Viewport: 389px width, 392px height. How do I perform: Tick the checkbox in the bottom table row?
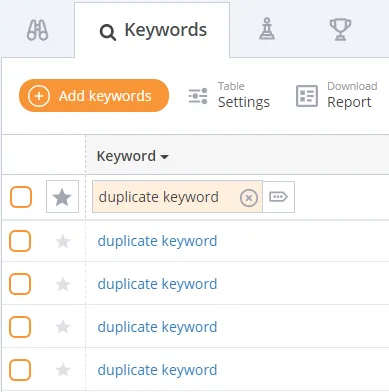click(20, 370)
